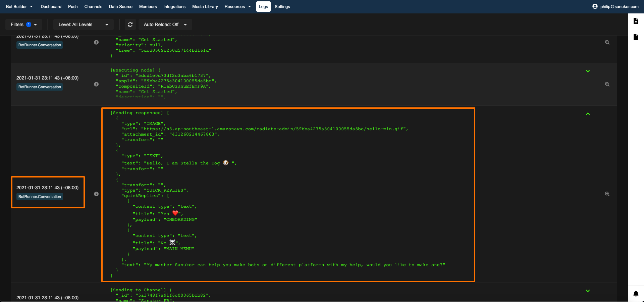Collapse the Sending responses log entry
This screenshot has height=302, width=644.
coord(588,114)
